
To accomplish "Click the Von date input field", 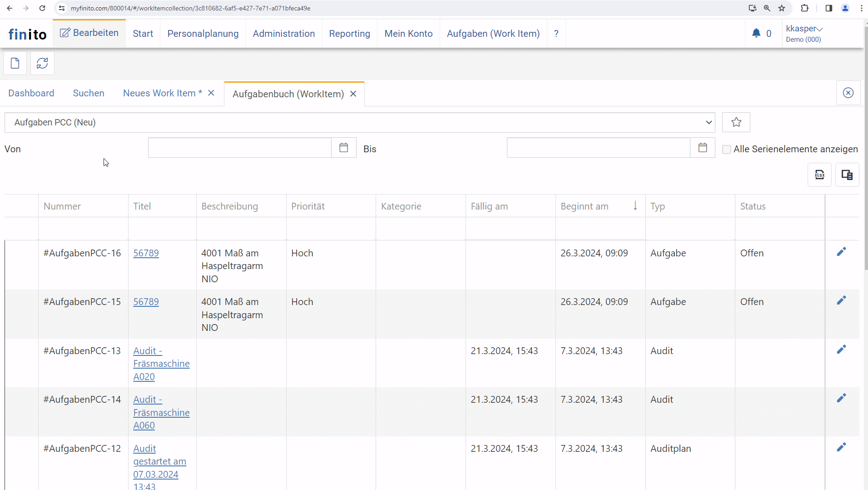I will (x=239, y=148).
